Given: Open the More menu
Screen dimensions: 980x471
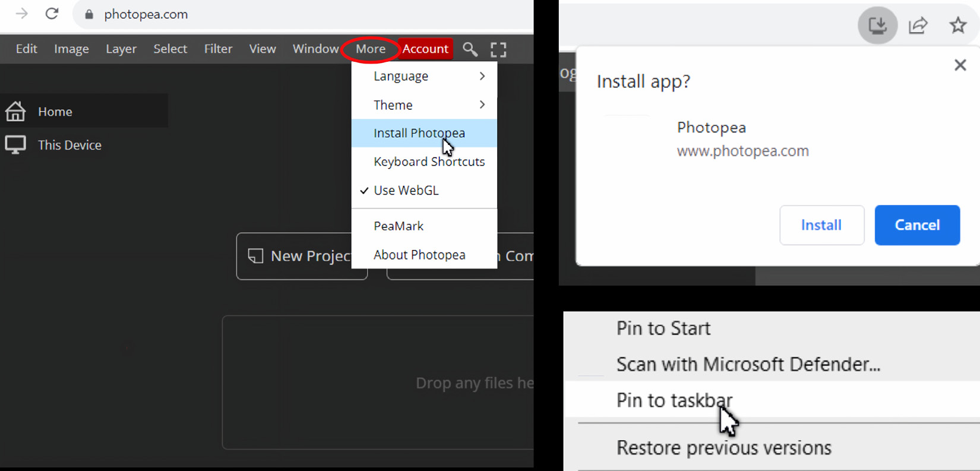Looking at the screenshot, I should (371, 49).
